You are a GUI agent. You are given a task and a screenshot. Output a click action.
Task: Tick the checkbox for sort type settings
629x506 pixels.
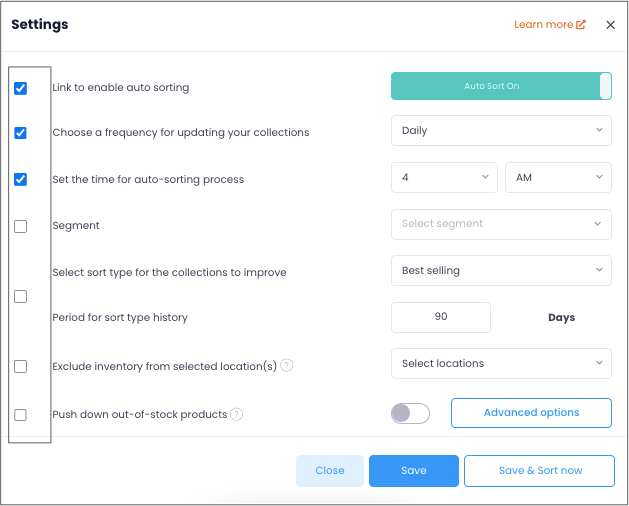tap(20, 297)
